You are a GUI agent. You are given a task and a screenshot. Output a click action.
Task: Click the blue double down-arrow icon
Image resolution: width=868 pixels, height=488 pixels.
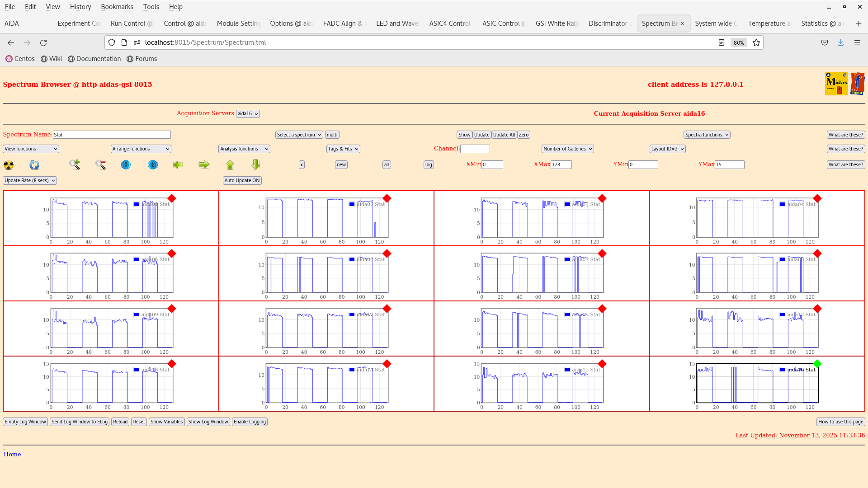pyautogui.click(x=125, y=165)
